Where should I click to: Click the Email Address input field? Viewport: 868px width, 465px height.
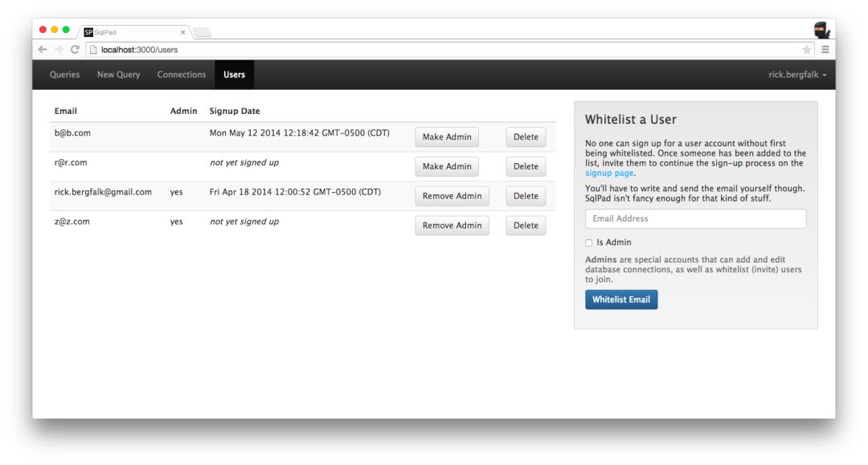pyautogui.click(x=695, y=218)
